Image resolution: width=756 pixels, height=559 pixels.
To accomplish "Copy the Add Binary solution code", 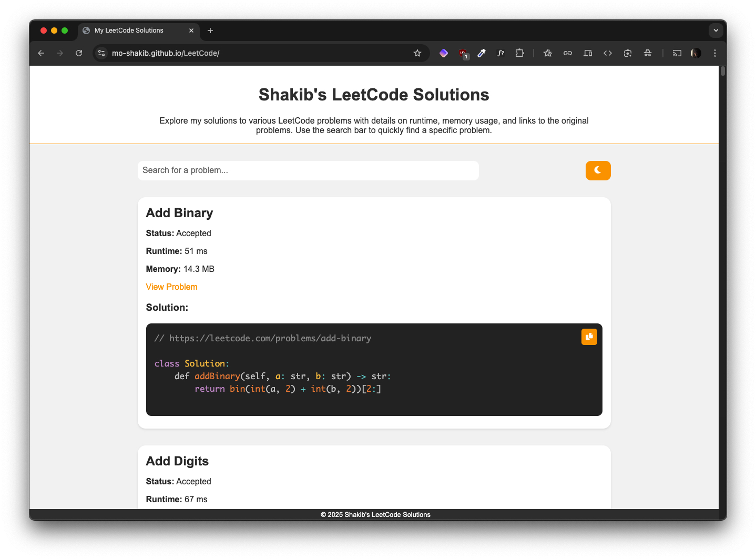I will (x=589, y=337).
